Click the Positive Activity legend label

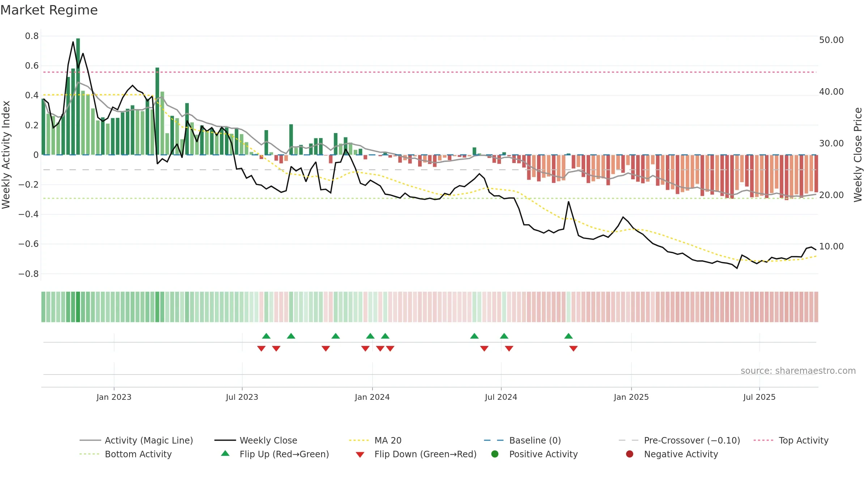[543, 454]
